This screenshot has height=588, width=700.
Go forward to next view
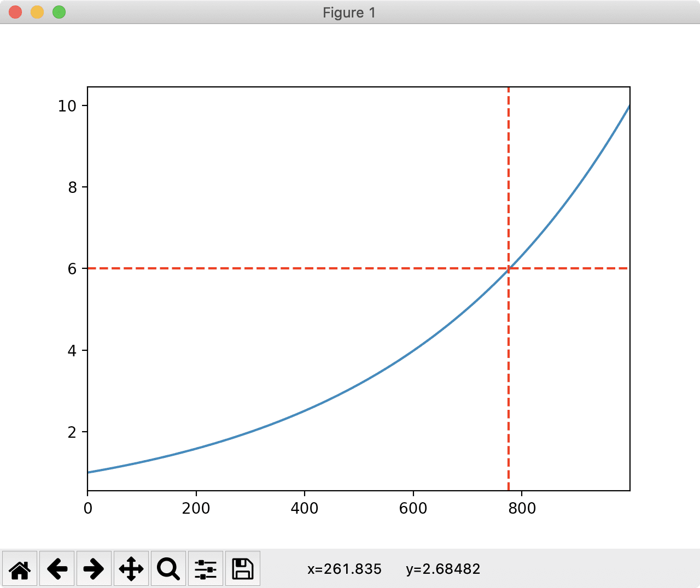[x=94, y=569]
